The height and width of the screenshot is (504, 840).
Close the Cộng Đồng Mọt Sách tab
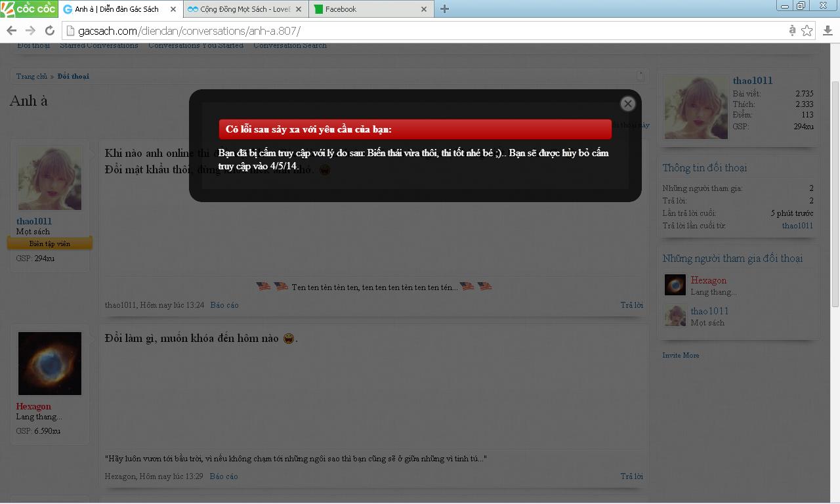(298, 9)
